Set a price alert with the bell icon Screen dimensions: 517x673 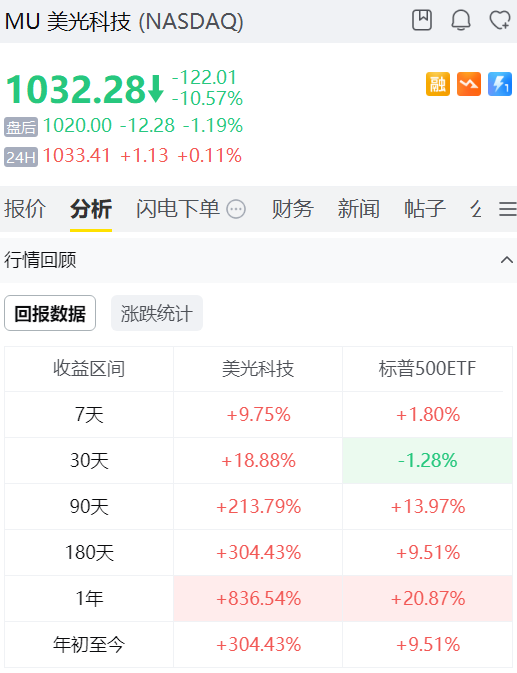click(x=461, y=20)
